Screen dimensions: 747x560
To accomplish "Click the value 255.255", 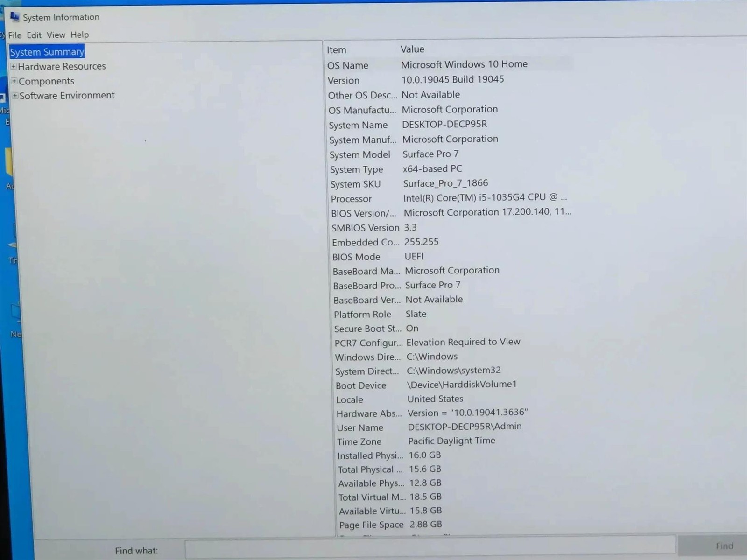I will click(421, 242).
